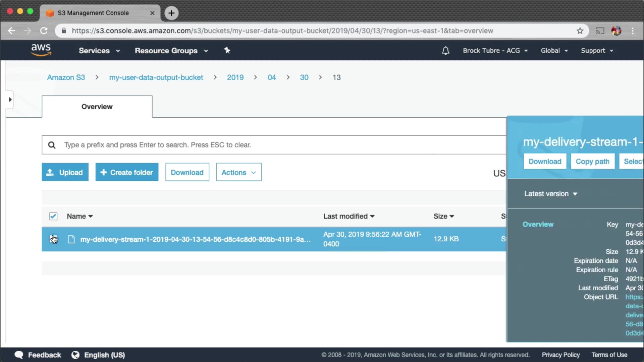Open the Actions dropdown
The image size is (644, 362).
coord(238,172)
